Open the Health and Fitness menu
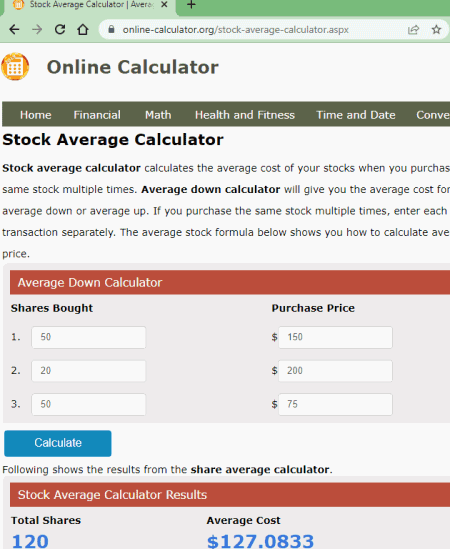Image resolution: width=450 pixels, height=549 pixels. coord(245,115)
